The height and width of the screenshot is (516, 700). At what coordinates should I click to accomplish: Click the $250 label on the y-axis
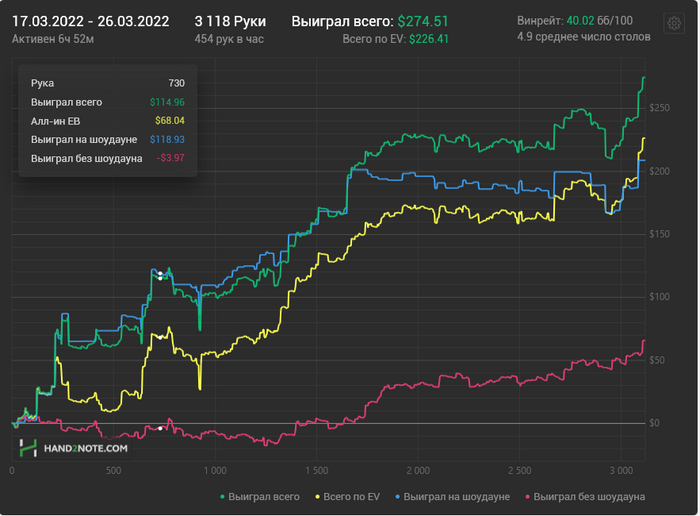tap(659, 108)
